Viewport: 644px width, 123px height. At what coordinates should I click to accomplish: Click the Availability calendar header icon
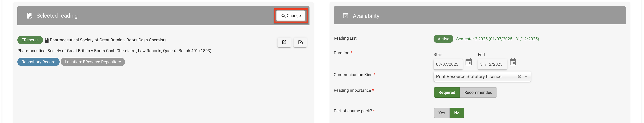point(345,16)
